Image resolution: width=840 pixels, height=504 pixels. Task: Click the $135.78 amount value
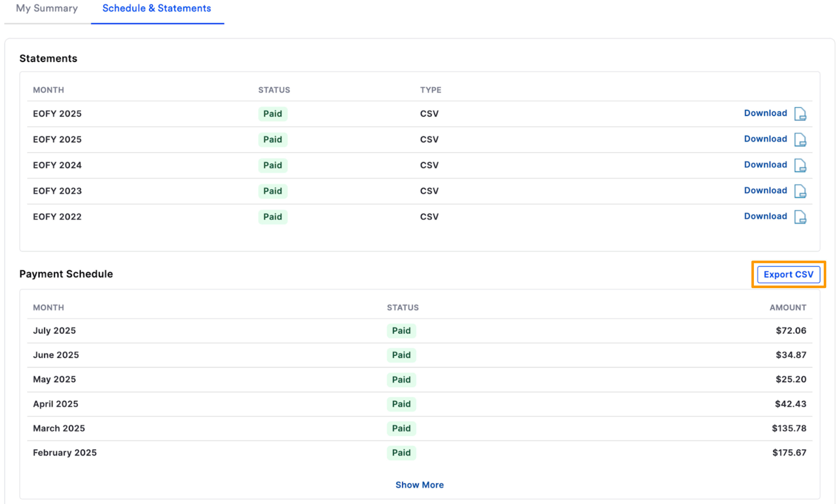click(789, 428)
